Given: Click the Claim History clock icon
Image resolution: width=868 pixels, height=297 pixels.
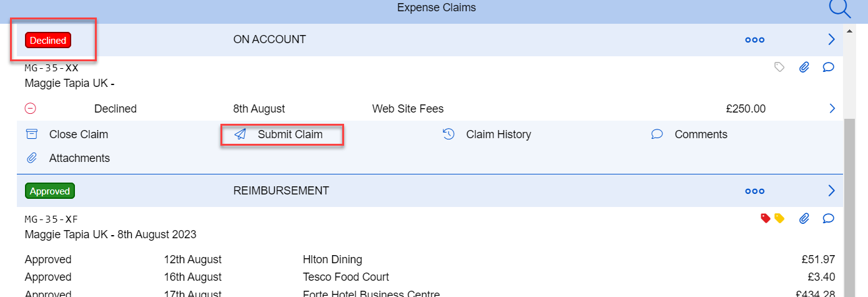Looking at the screenshot, I should [448, 134].
